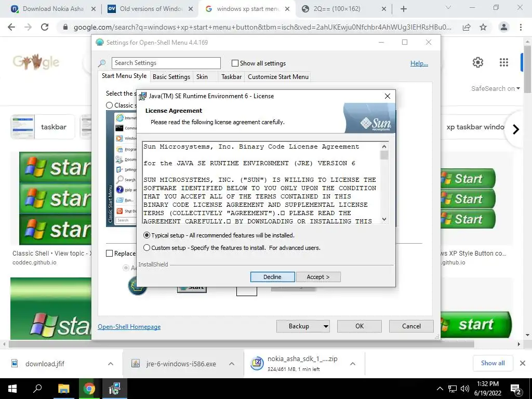Toggle Replace Start button checkbox
532x399 pixels.
(109, 254)
